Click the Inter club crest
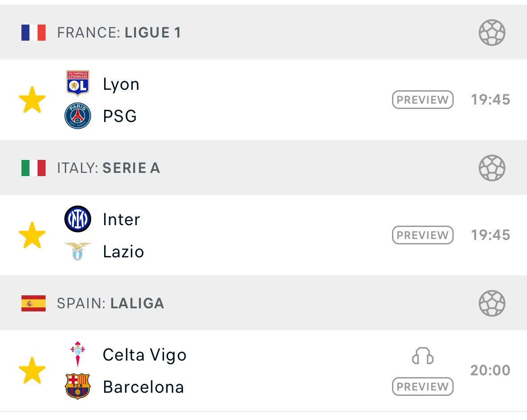This screenshot has height=420, width=527. pyautogui.click(x=78, y=219)
